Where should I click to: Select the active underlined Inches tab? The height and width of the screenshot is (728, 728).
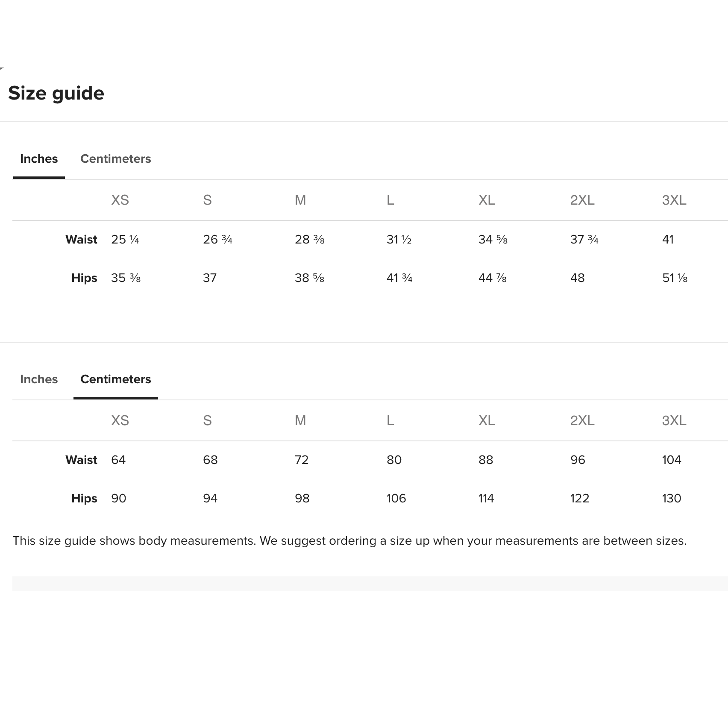[39, 159]
